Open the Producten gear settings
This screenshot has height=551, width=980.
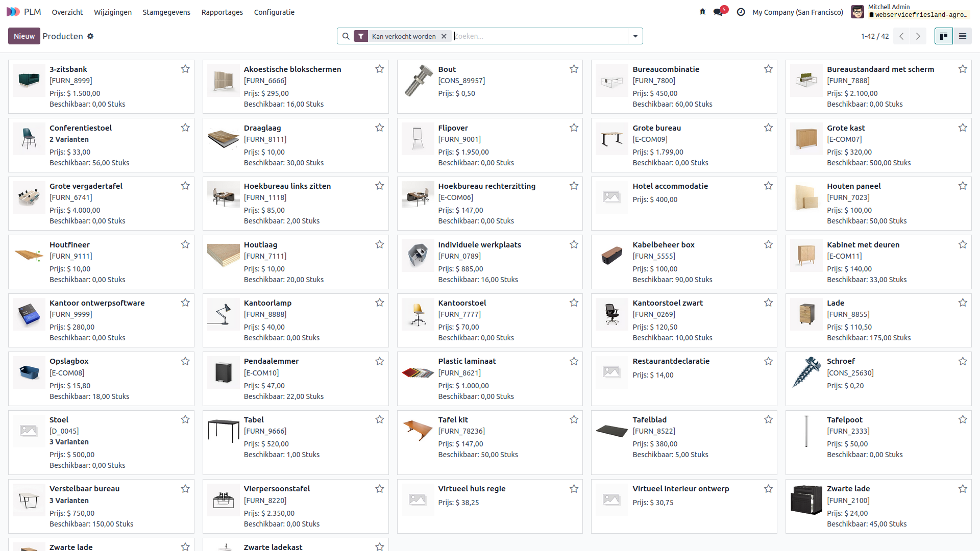pos(90,36)
